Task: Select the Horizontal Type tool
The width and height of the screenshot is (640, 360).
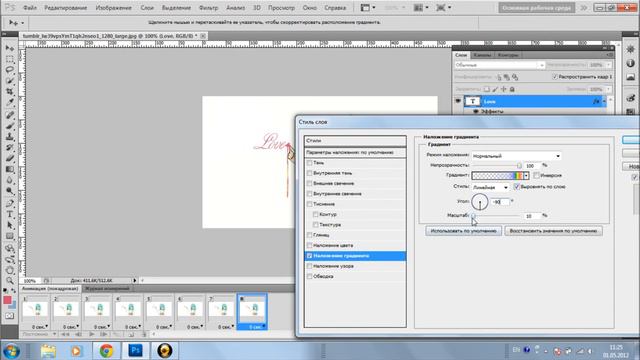Action: pos(10,214)
